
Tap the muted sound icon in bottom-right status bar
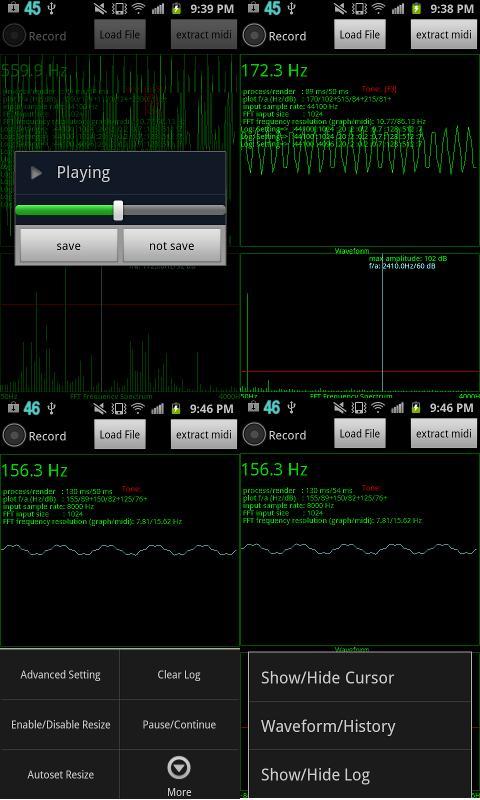coord(340,408)
